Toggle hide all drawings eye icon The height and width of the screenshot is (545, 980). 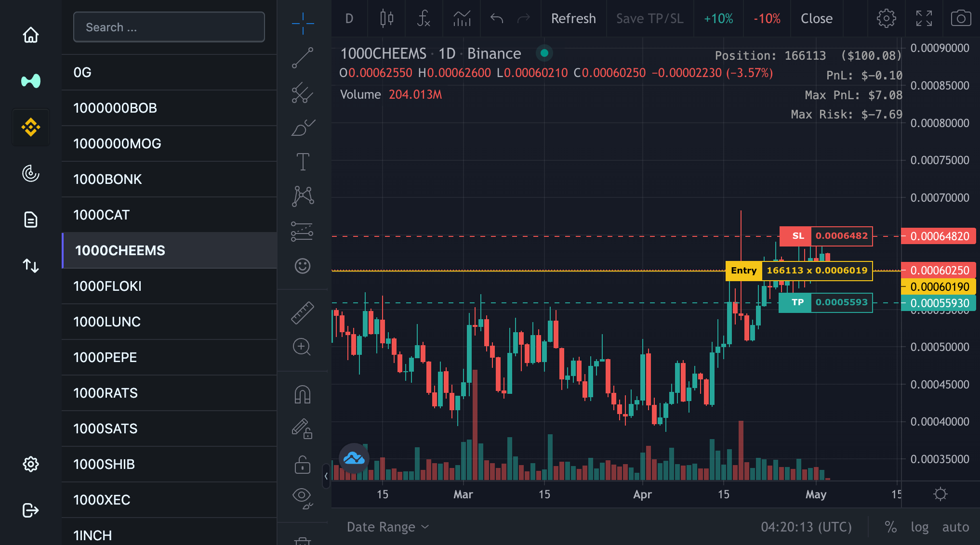tap(303, 498)
